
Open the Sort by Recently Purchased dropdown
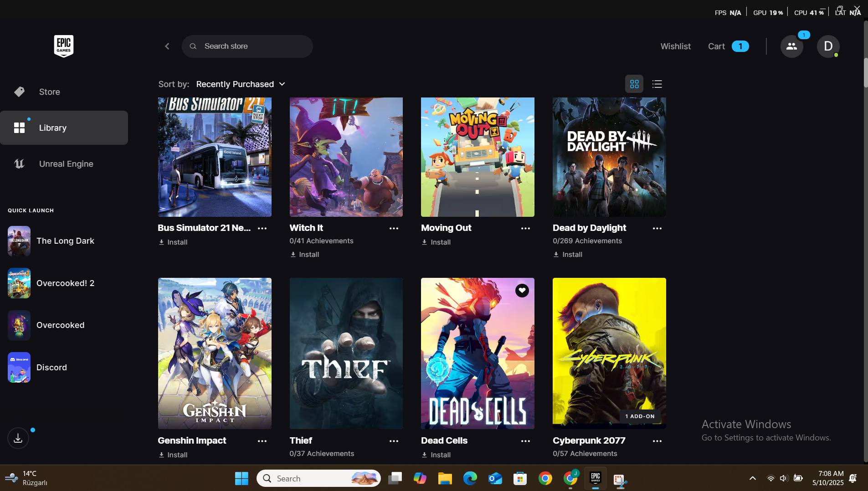(x=241, y=84)
